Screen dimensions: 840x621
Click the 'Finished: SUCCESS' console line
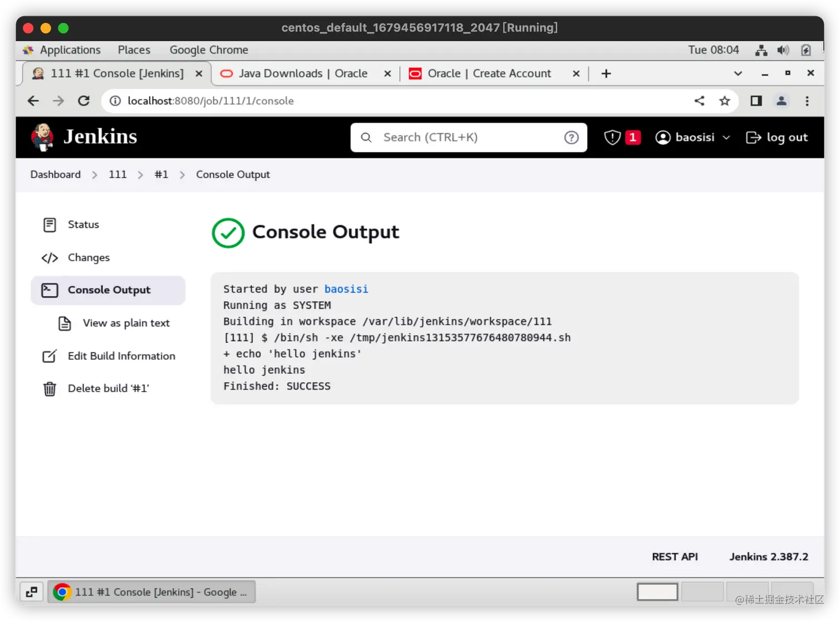pyautogui.click(x=277, y=386)
